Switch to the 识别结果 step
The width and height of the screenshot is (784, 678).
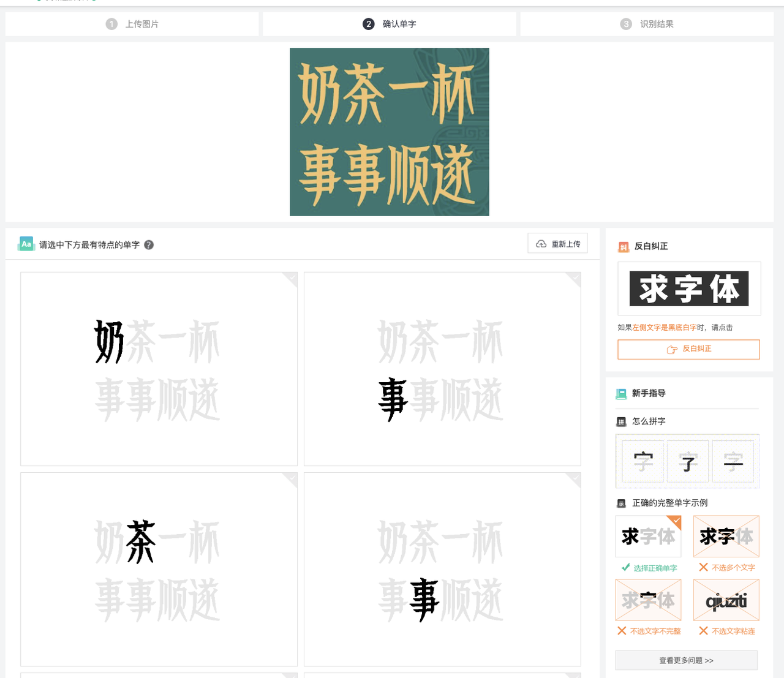point(647,24)
